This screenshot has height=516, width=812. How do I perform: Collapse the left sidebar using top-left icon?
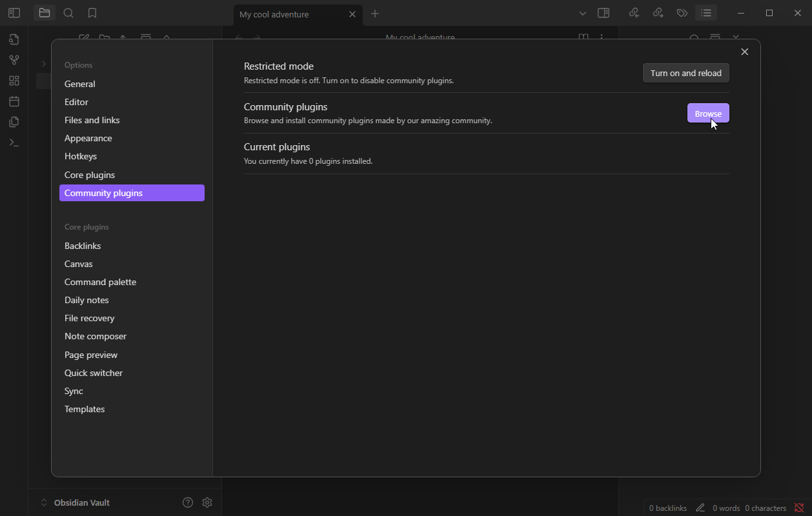pyautogui.click(x=14, y=13)
